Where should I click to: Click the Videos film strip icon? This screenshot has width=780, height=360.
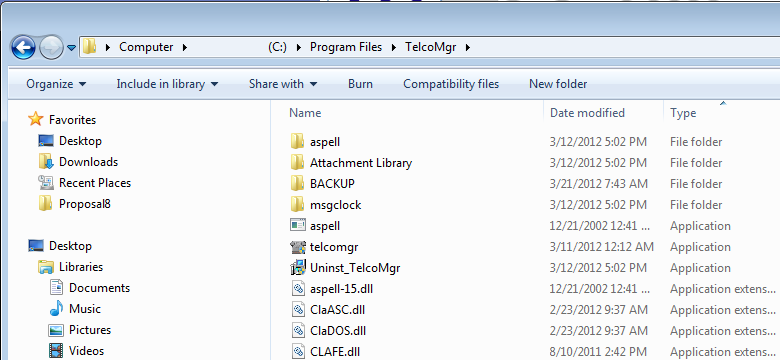[x=56, y=351]
